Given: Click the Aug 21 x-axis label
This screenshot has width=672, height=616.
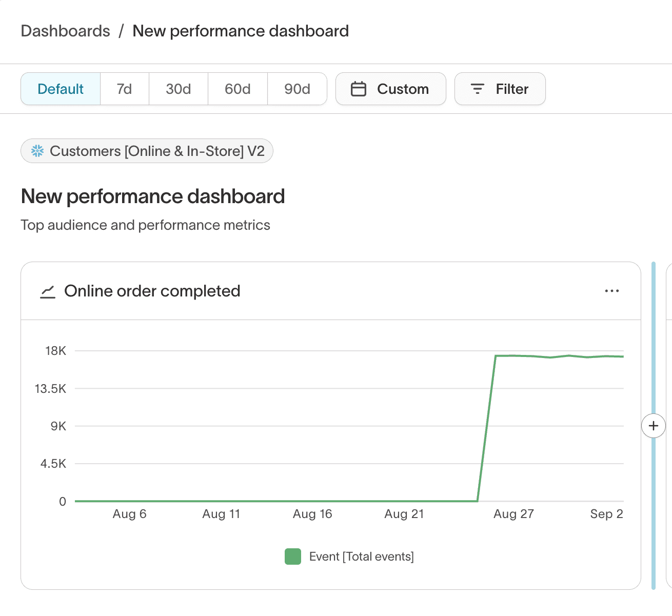Looking at the screenshot, I should [404, 514].
